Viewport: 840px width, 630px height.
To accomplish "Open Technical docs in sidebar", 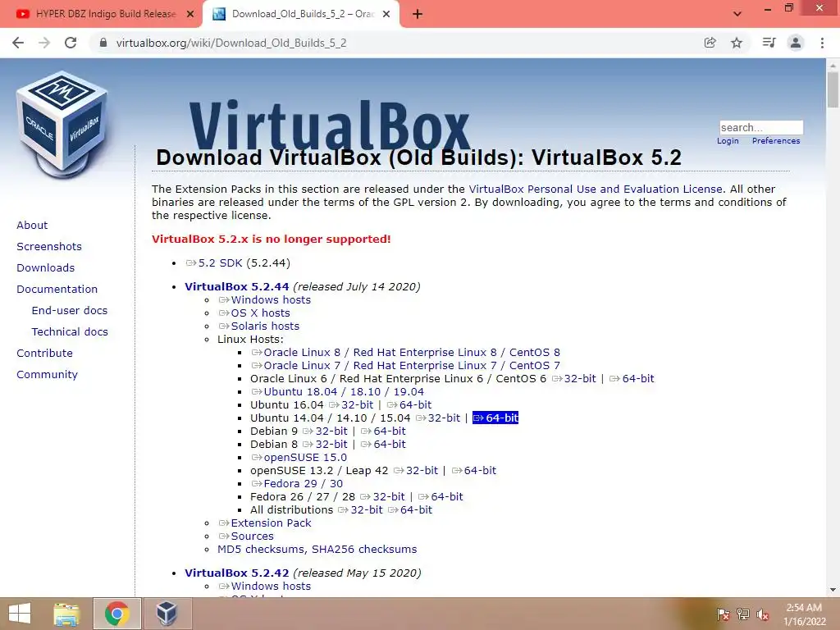I will pos(70,332).
